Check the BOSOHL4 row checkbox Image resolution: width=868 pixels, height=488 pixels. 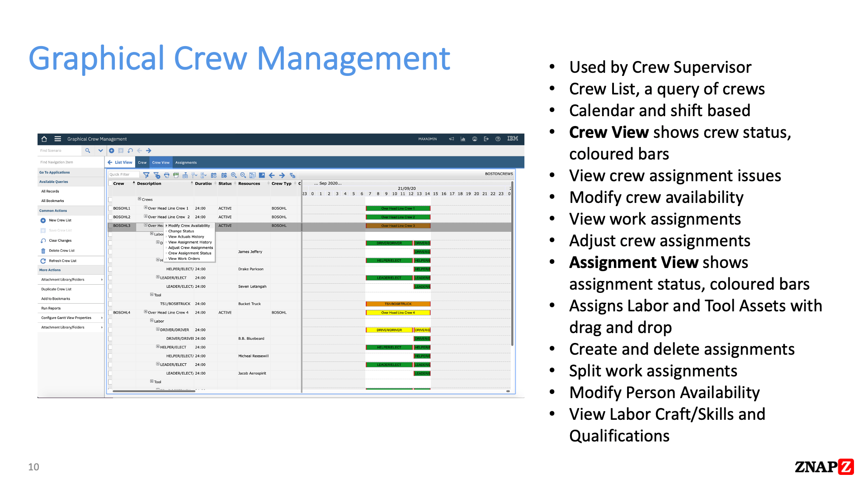(x=110, y=313)
